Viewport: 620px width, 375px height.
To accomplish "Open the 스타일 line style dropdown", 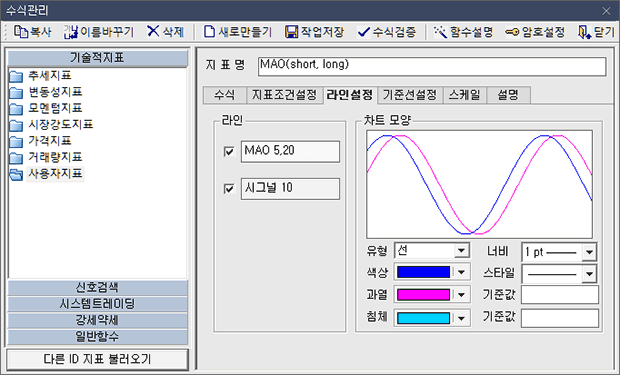I will click(x=589, y=274).
